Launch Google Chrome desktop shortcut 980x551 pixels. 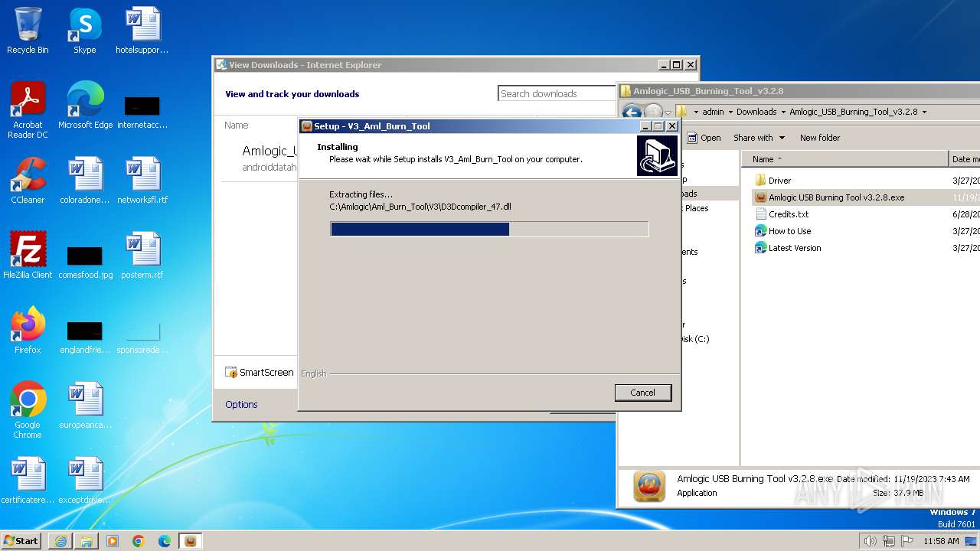coord(28,410)
